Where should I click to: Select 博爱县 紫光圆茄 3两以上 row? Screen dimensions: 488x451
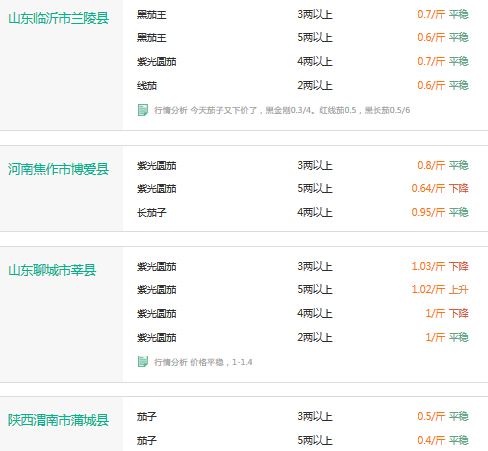[303, 165]
